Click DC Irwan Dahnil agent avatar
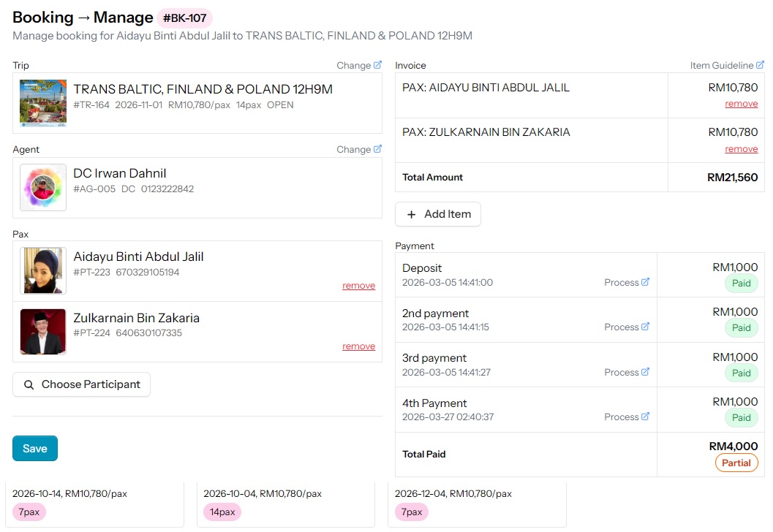The width and height of the screenshot is (773, 532). tap(43, 187)
